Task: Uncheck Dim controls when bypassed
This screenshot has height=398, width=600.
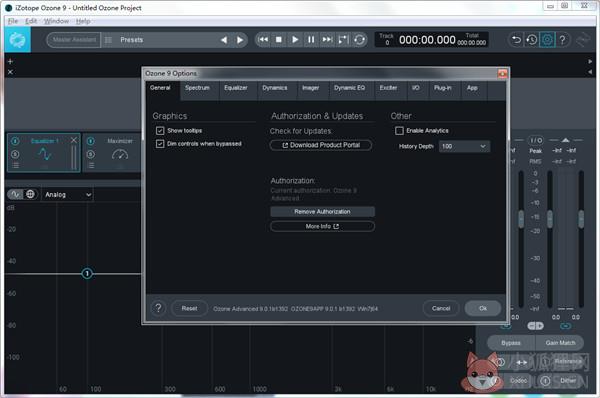Action: pos(160,144)
